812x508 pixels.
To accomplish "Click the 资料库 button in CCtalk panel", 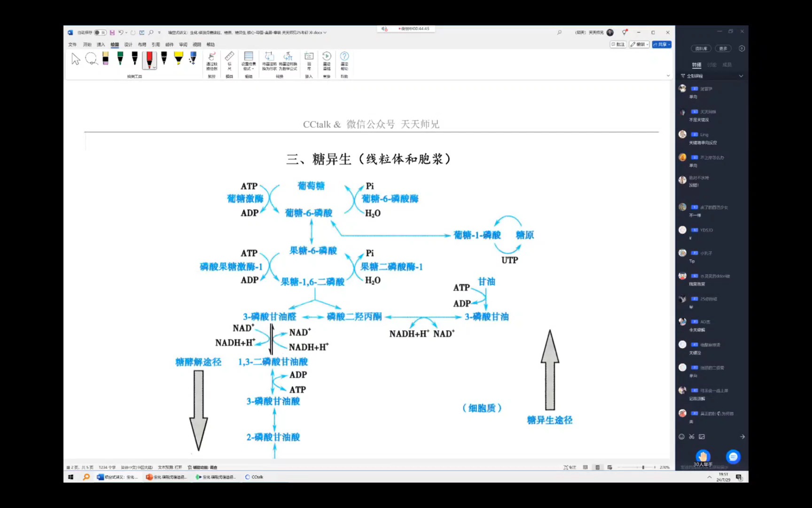I will 701,48.
